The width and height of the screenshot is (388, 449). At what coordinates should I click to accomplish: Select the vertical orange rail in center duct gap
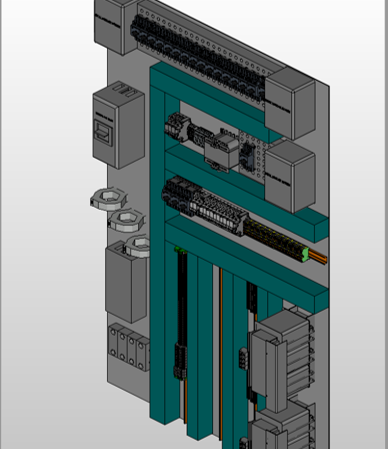click(221, 353)
